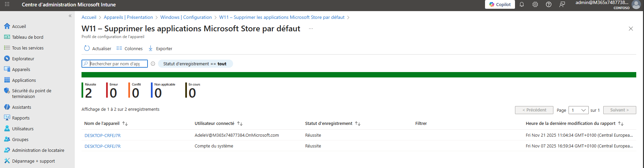
Task: Open the Statut d'enregistrement filter pill
Action: pos(195,64)
